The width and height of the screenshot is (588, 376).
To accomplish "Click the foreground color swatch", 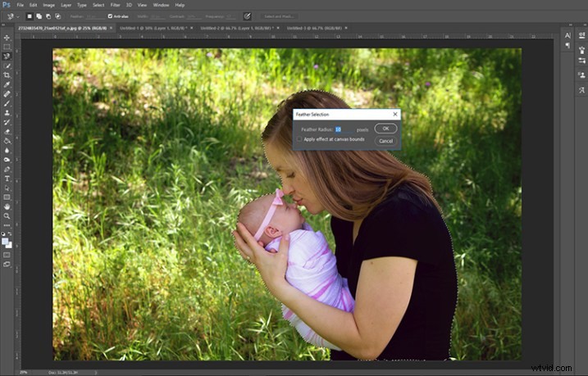I will pyautogui.click(x=5, y=241).
